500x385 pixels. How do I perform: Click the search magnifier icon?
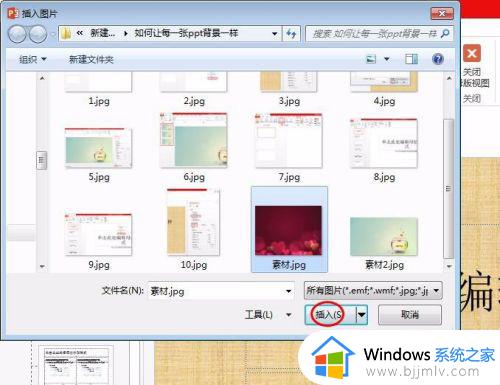pyautogui.click(x=445, y=33)
